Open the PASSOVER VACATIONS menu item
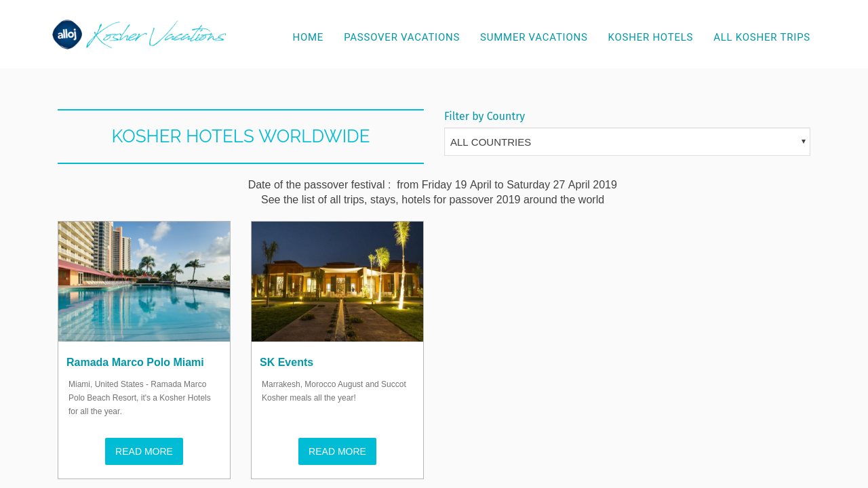The image size is (868, 488). click(x=401, y=37)
